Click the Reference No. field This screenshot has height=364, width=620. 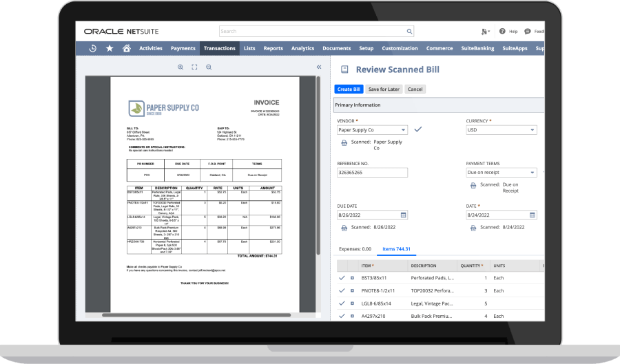click(x=372, y=173)
